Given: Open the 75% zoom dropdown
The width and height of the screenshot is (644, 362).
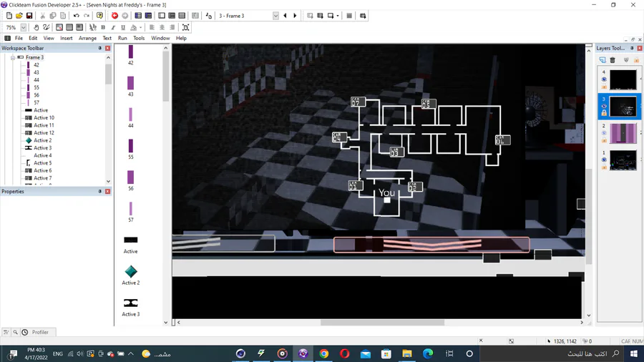Looking at the screenshot, I should pos(24,27).
